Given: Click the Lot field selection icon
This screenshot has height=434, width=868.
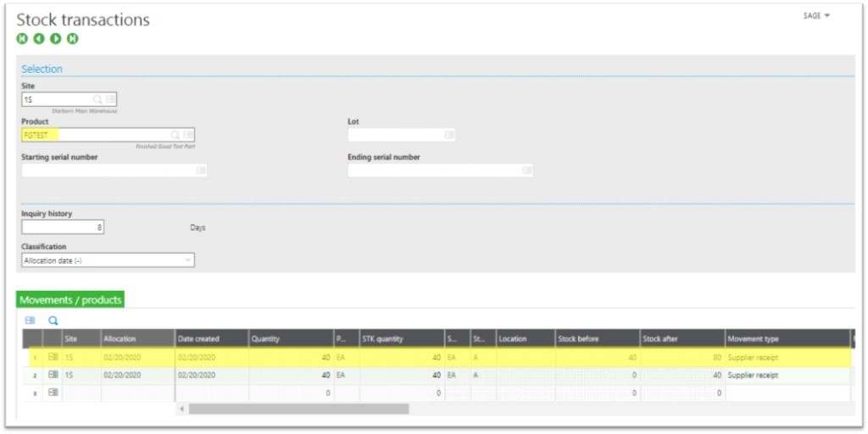Looking at the screenshot, I should 448,135.
